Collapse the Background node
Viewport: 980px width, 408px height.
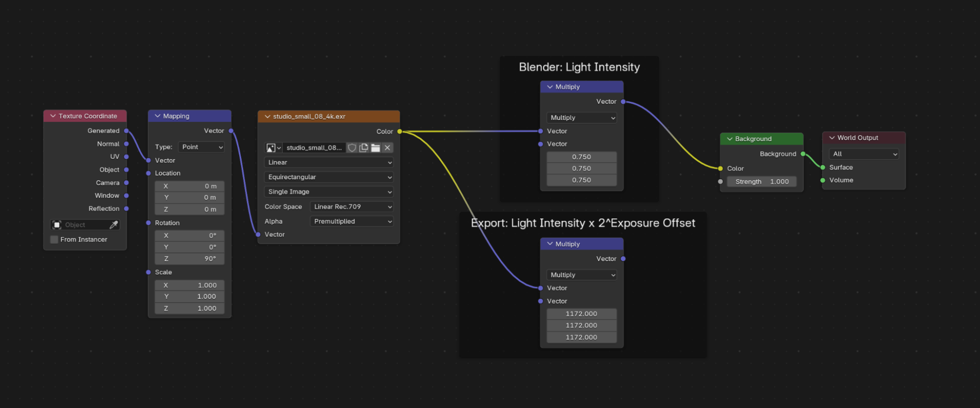729,139
